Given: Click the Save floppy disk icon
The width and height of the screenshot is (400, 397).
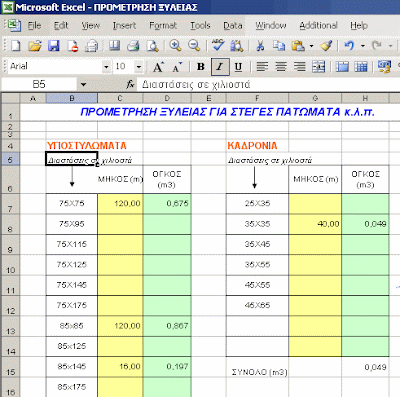Looking at the screenshot, I should click(54, 45).
